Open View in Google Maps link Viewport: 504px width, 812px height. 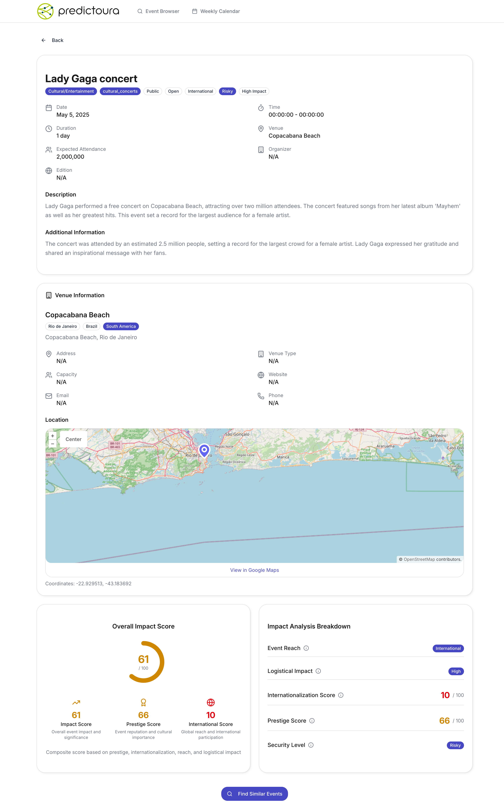pos(254,570)
